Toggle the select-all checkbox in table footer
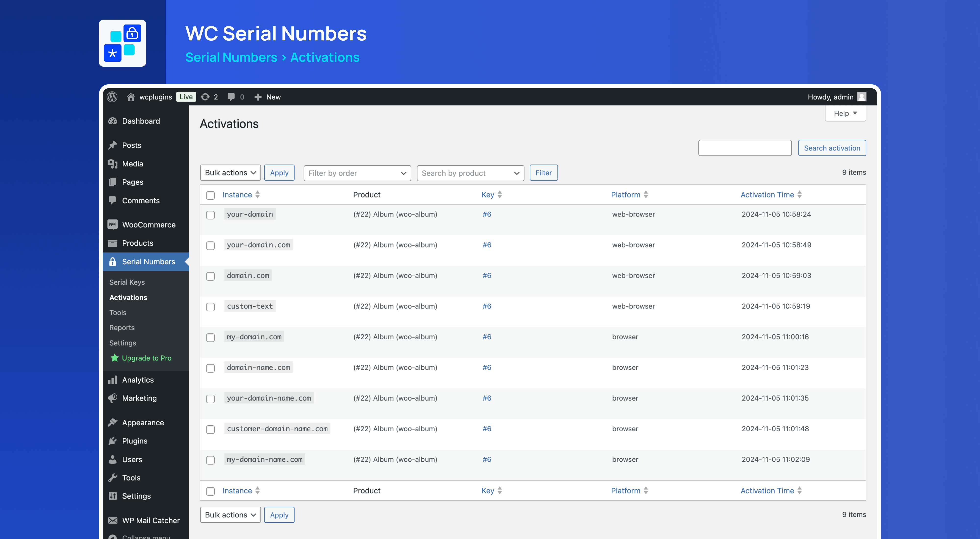 pos(210,491)
